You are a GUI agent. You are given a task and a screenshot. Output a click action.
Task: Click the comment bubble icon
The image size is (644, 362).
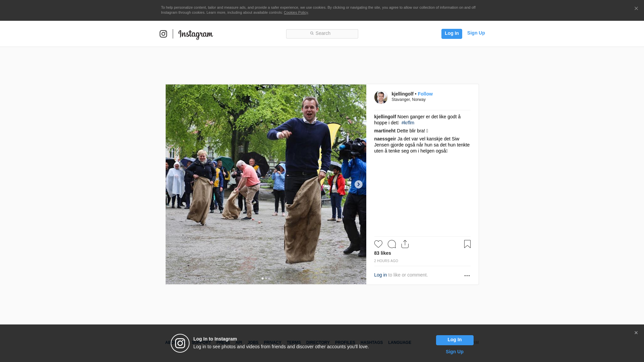[x=391, y=244]
